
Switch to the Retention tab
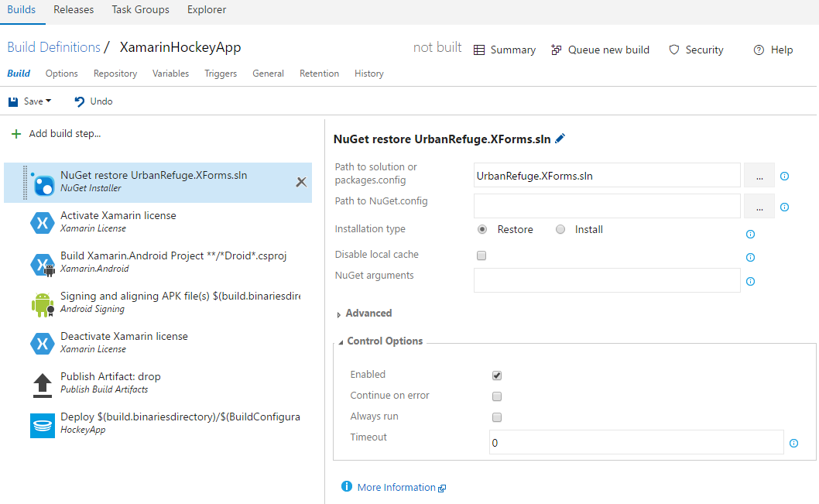tap(319, 74)
